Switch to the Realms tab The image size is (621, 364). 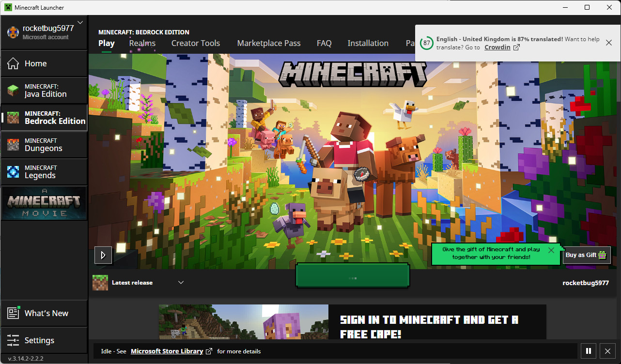(142, 43)
